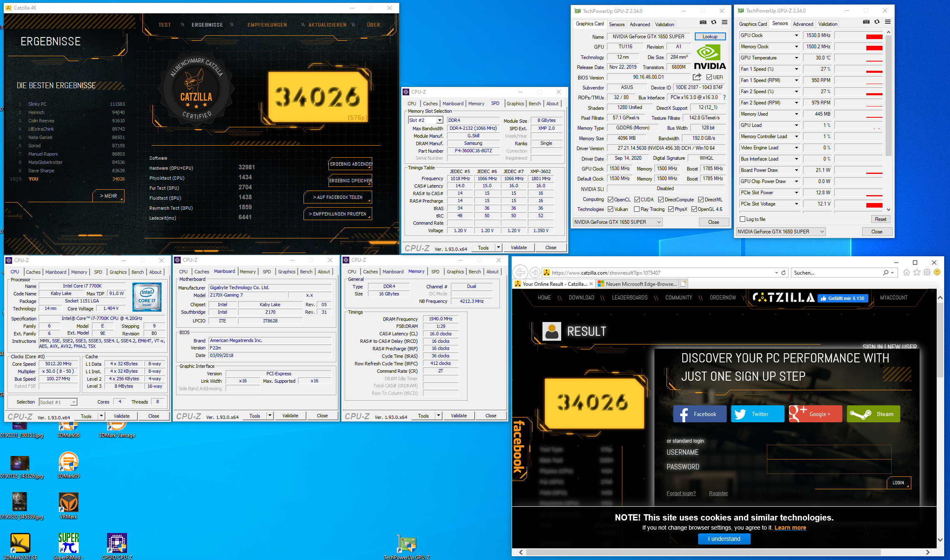Open SuperPiMod desktop icon

click(x=69, y=546)
